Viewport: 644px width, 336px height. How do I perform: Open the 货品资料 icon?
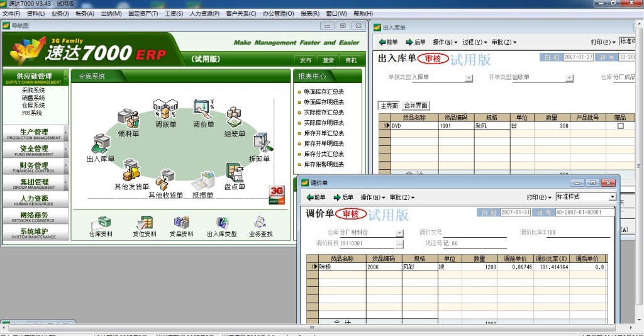coord(181,225)
